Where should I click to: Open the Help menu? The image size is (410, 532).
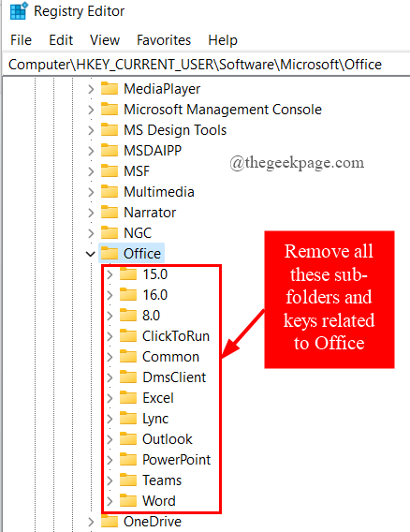pyautogui.click(x=223, y=40)
